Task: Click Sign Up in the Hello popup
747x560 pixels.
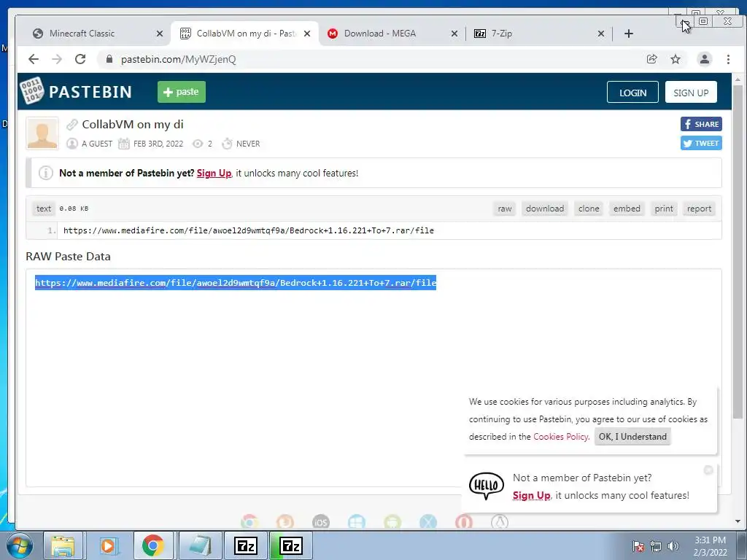Action: pyautogui.click(x=531, y=495)
